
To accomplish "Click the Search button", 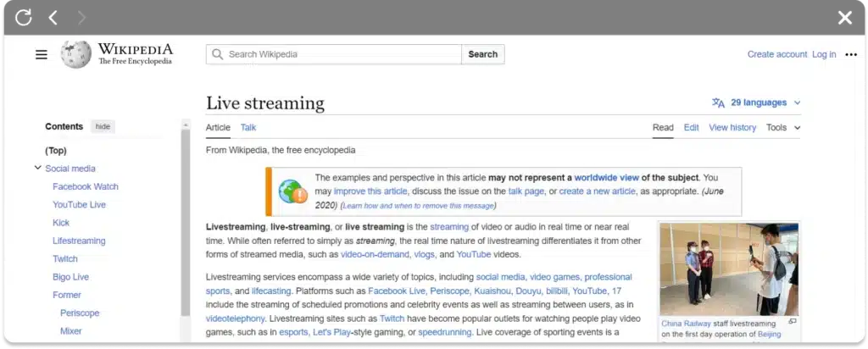I will tap(482, 54).
